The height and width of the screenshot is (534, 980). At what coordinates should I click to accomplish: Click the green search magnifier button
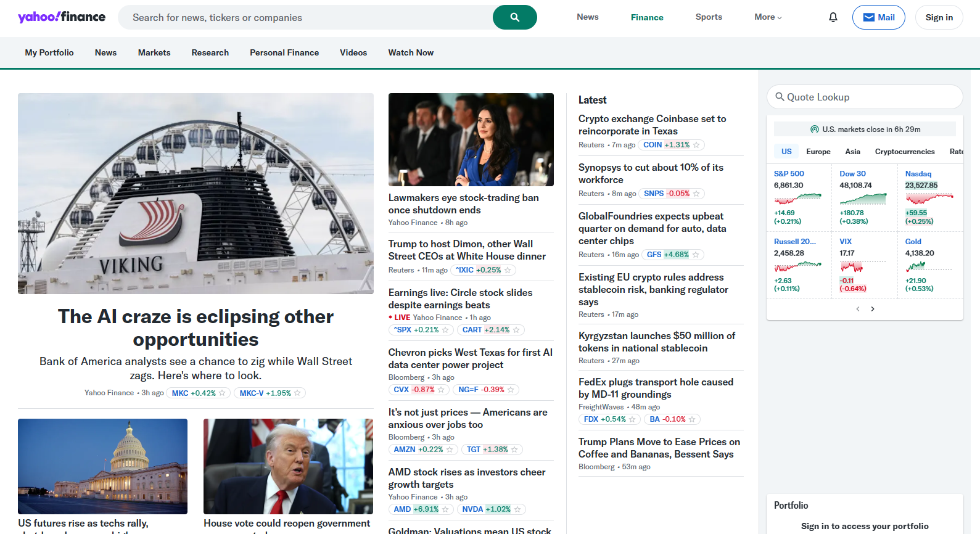[514, 17]
